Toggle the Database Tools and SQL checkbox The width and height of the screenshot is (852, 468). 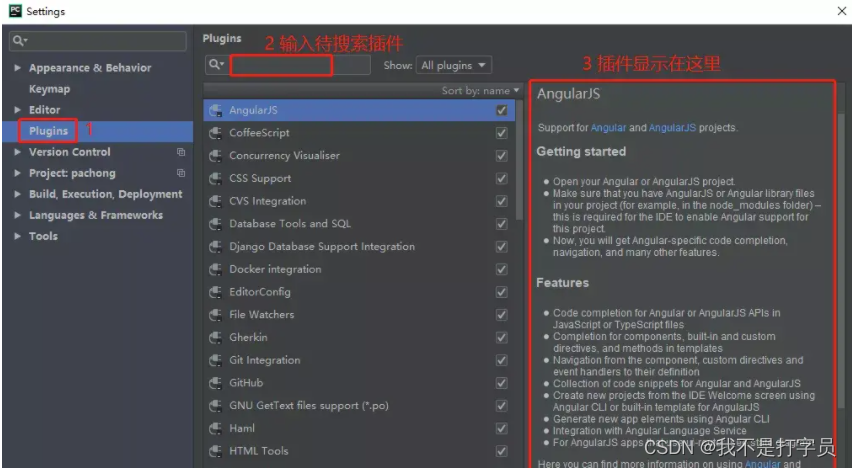coord(502,224)
